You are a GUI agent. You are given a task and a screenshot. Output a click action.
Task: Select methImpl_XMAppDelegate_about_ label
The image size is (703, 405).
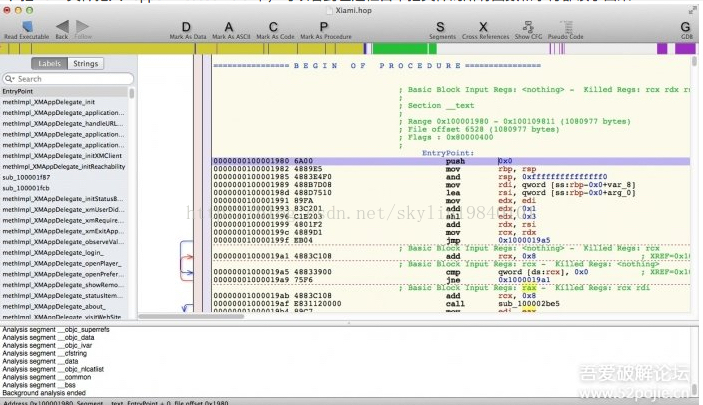pyautogui.click(x=64, y=307)
